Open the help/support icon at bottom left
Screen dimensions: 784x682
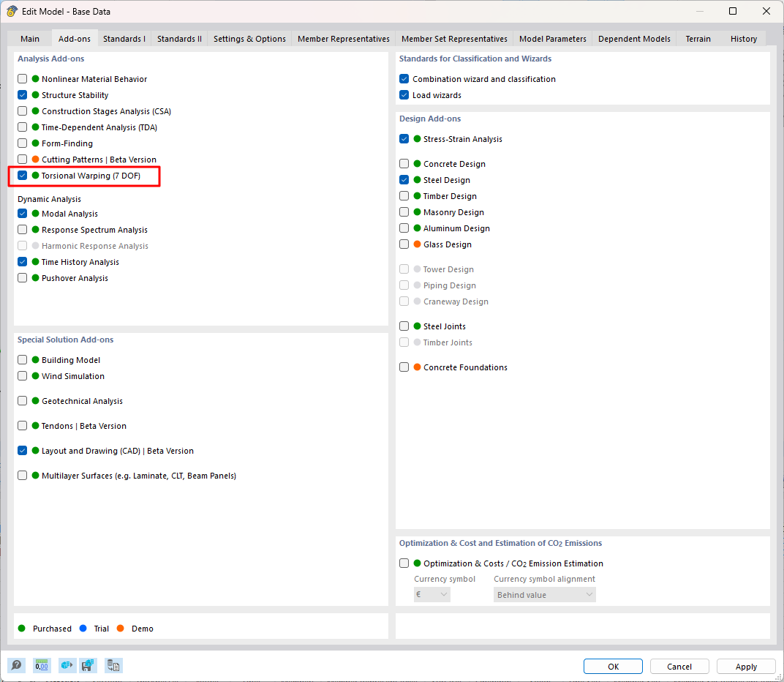tap(16, 665)
